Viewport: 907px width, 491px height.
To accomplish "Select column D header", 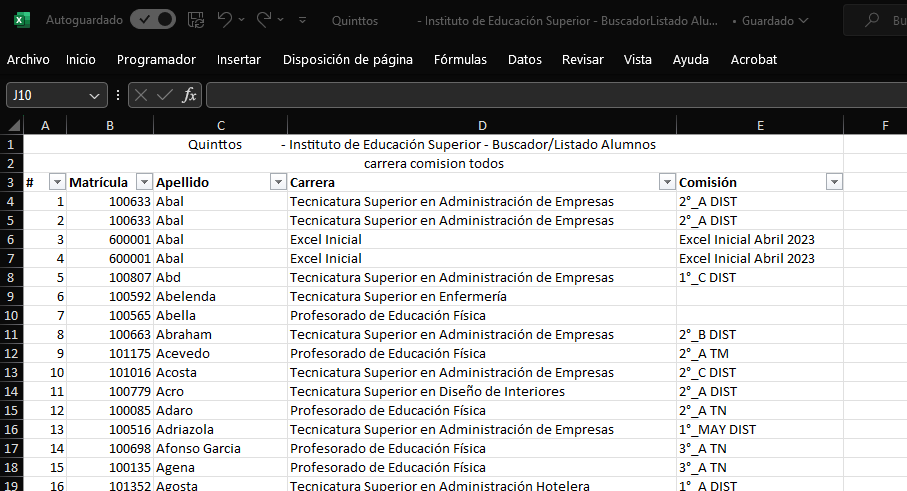I will tap(482, 125).
